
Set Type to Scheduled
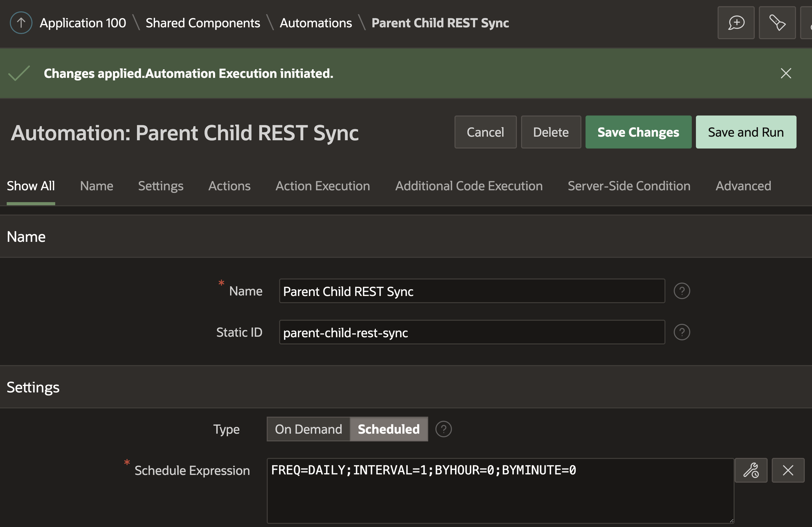click(x=388, y=429)
